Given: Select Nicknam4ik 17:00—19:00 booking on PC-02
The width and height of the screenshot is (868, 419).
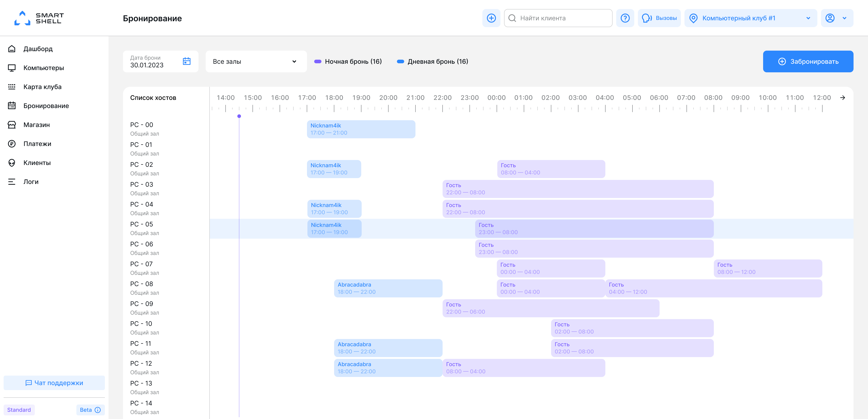Looking at the screenshot, I should (x=334, y=169).
